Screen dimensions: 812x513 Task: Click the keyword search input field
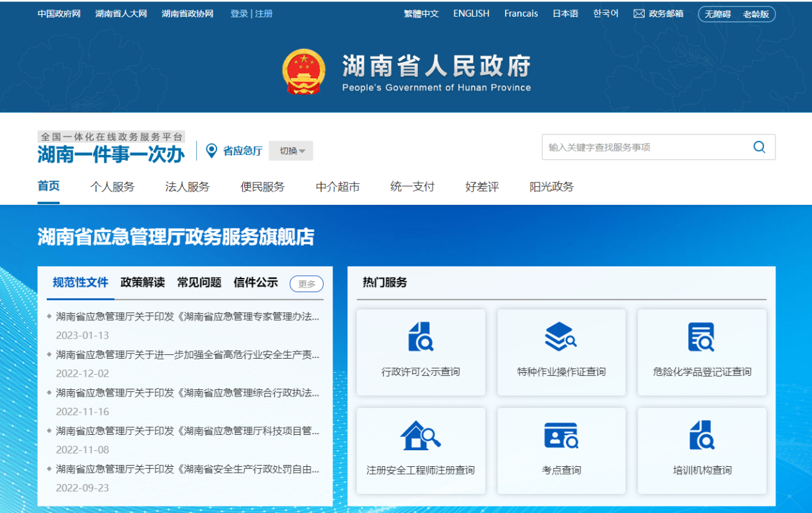coord(644,147)
